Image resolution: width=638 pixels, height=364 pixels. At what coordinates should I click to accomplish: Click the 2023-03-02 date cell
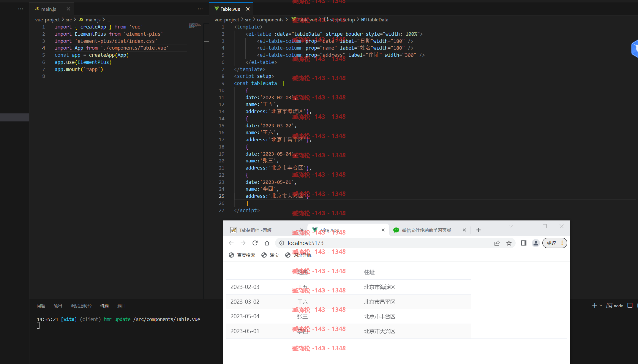pyautogui.click(x=245, y=302)
